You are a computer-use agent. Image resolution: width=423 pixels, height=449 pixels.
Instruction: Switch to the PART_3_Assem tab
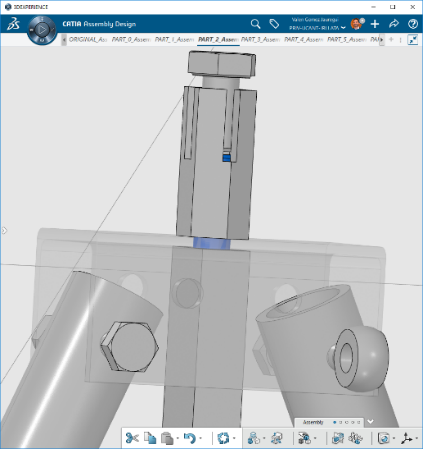pyautogui.click(x=261, y=39)
